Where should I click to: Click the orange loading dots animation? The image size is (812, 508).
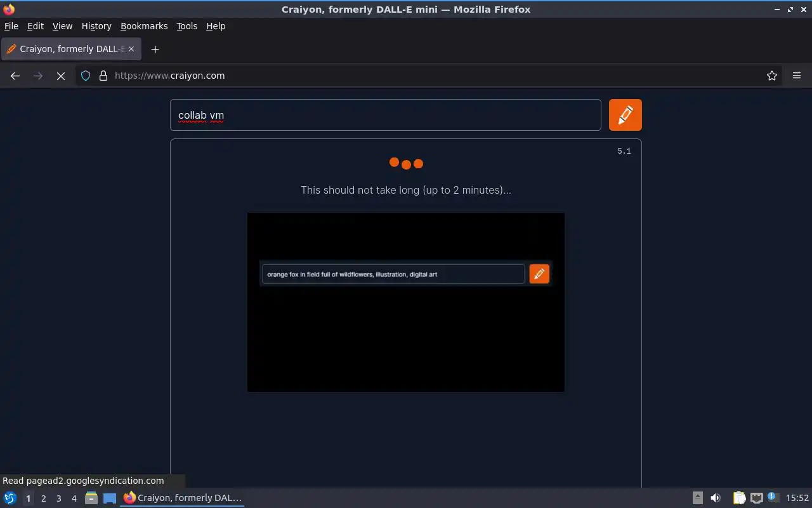(406, 163)
